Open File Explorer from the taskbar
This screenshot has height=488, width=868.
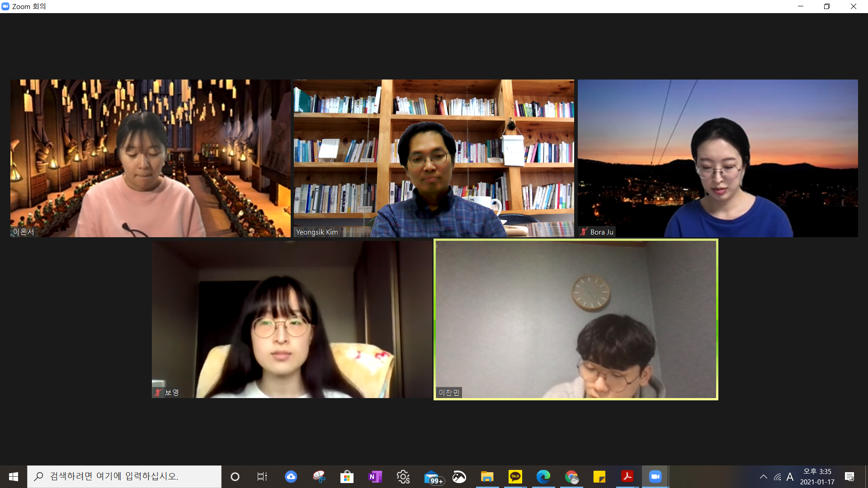click(x=487, y=477)
